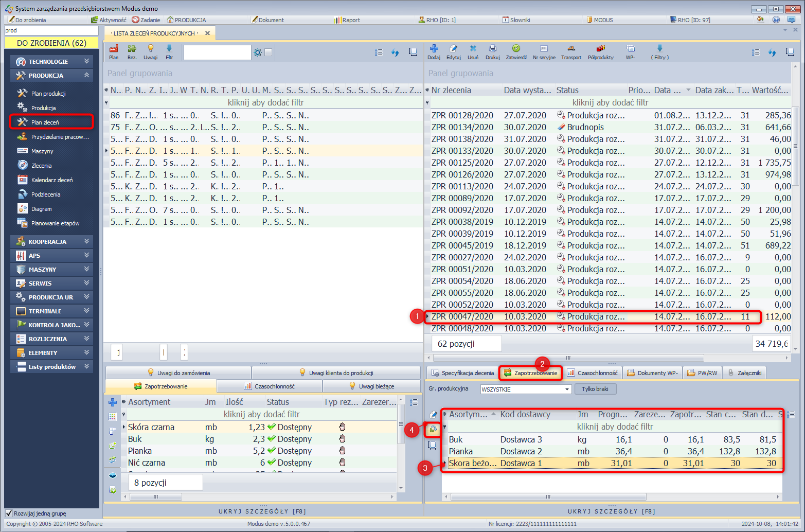805x532 pixels.
Task: Toggle the Rozwijaj jedną grupę checkbox
Action: pyautogui.click(x=9, y=513)
